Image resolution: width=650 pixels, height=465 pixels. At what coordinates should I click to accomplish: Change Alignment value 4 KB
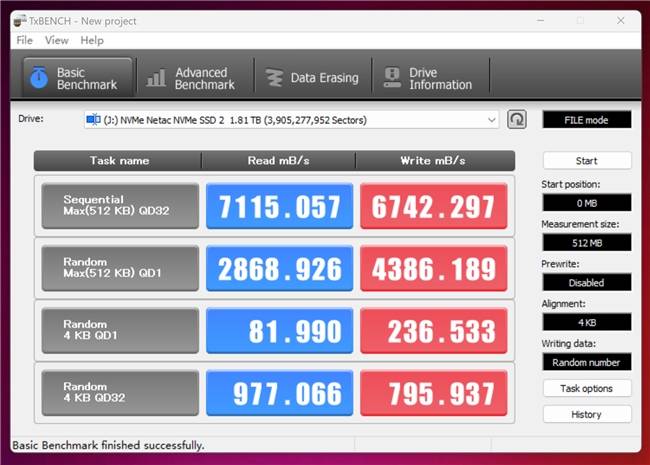click(x=587, y=322)
